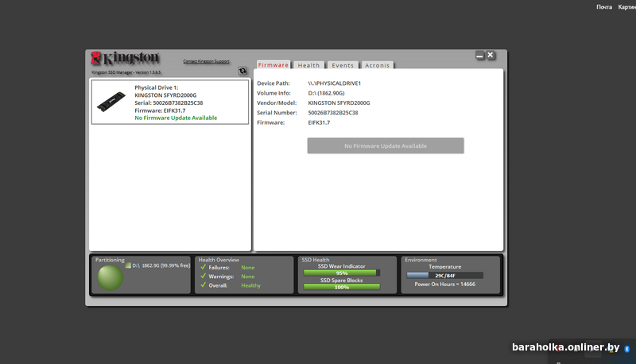The image size is (636, 364).
Task: Click the D:\ 1862.9G (99.99% free) label
Action: click(161, 265)
